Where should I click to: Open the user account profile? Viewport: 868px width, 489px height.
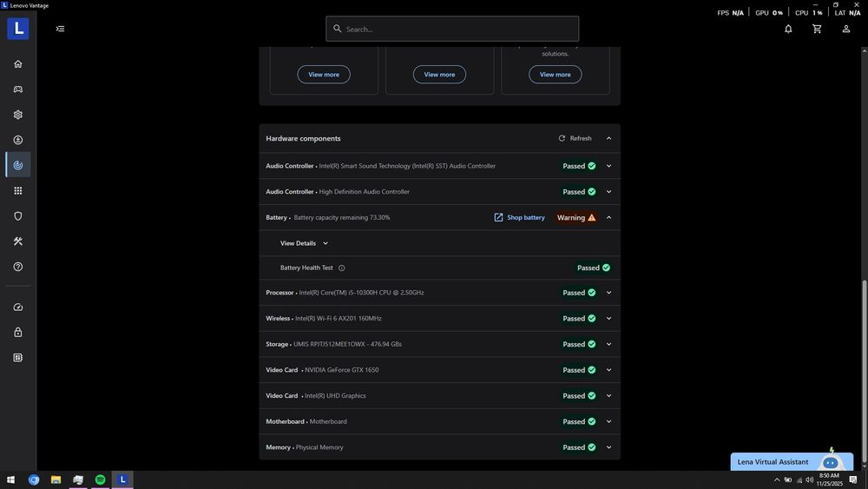845,29
